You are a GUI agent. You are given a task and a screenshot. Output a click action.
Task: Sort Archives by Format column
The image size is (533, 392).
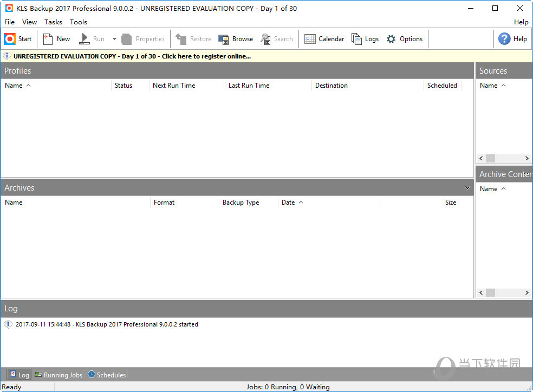tap(185, 202)
